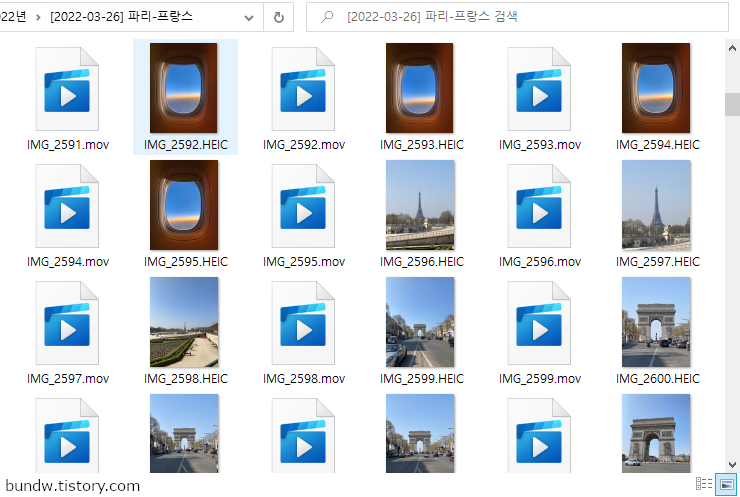Click the file name IMG_2596.HEIC

pyautogui.click(x=422, y=262)
